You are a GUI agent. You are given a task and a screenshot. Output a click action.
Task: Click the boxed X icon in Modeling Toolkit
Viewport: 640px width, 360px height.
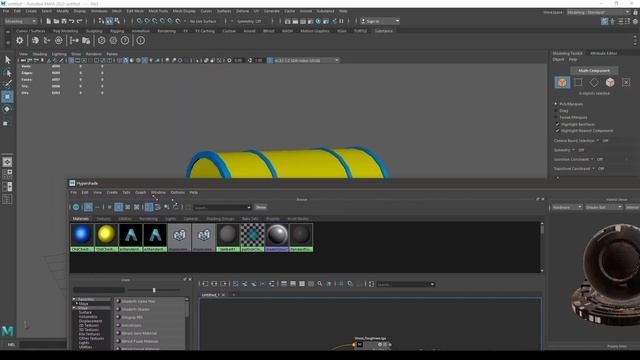(626, 82)
